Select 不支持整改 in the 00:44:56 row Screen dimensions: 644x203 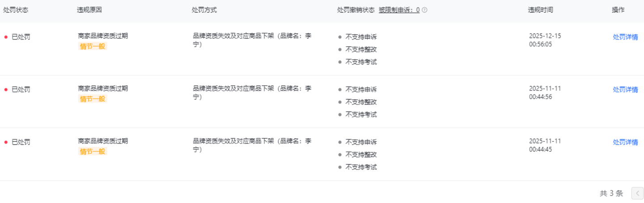361,102
